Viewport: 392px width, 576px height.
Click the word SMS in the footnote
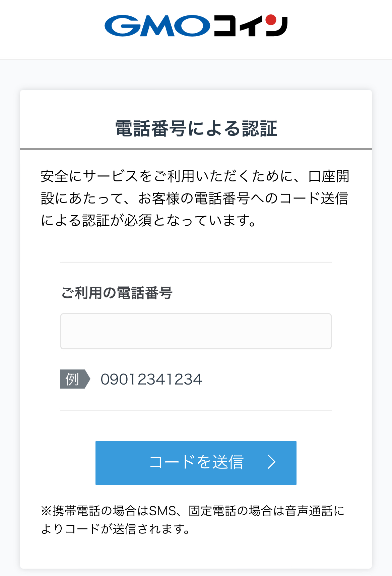point(162,511)
